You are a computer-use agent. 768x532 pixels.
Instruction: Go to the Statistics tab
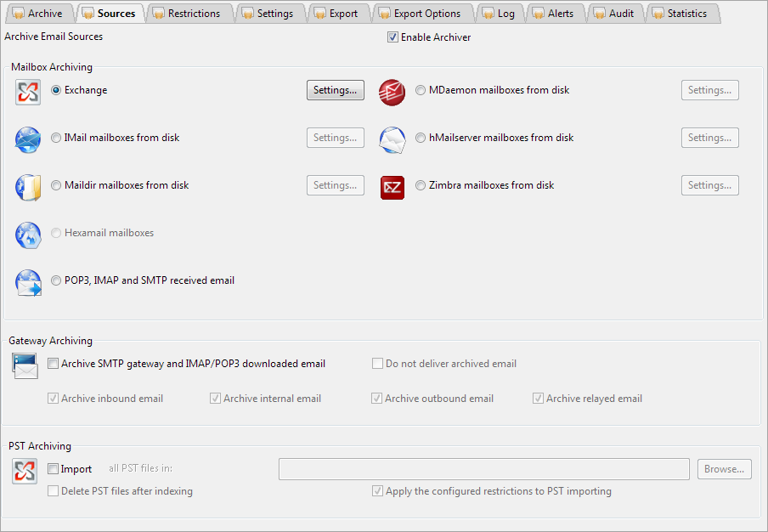[x=682, y=14]
